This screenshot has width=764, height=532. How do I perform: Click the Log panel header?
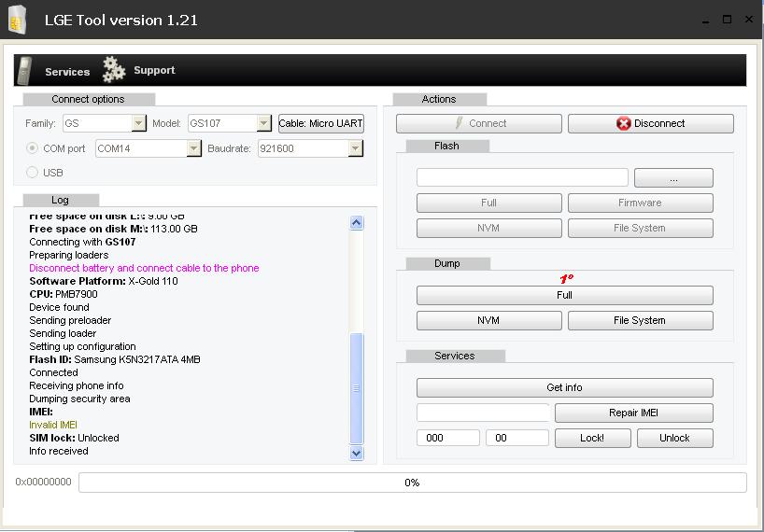pos(61,200)
